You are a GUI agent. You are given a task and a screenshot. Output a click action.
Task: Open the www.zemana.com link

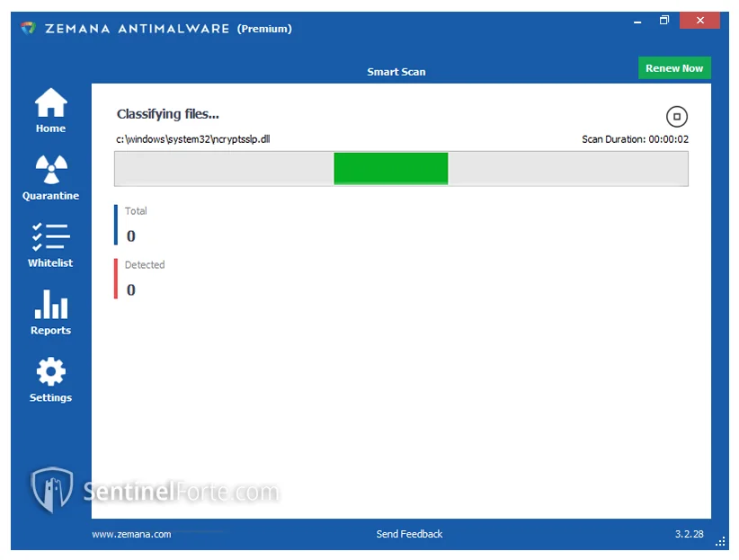131,534
